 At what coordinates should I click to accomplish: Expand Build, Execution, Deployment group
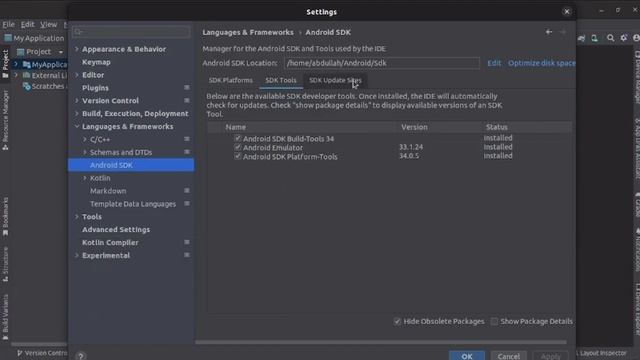click(77, 113)
